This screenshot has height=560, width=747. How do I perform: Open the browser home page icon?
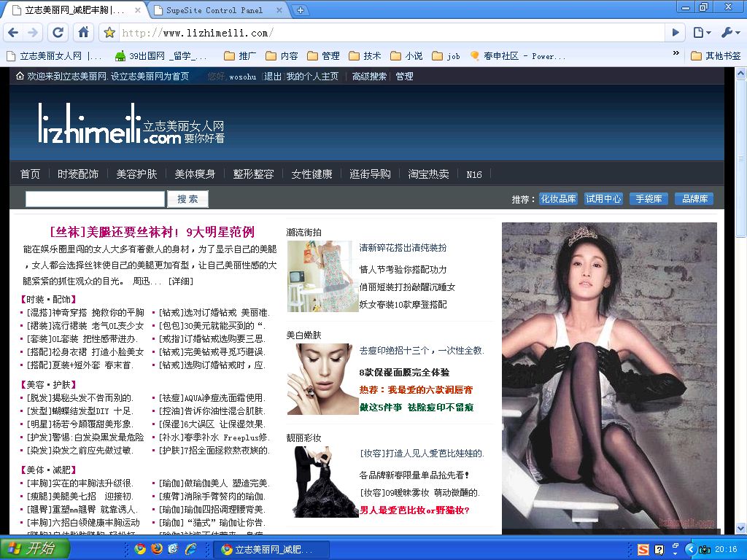click(83, 33)
